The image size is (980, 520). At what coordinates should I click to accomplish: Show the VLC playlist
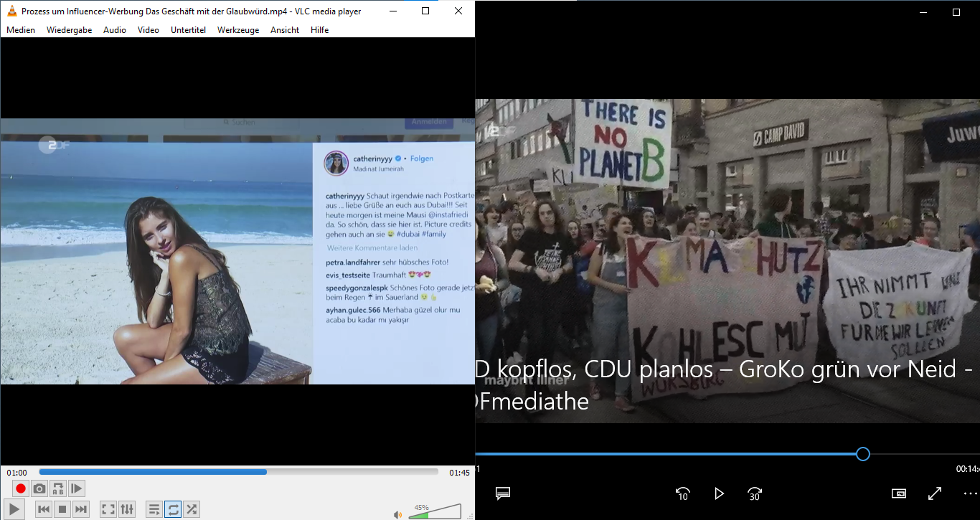tap(154, 509)
